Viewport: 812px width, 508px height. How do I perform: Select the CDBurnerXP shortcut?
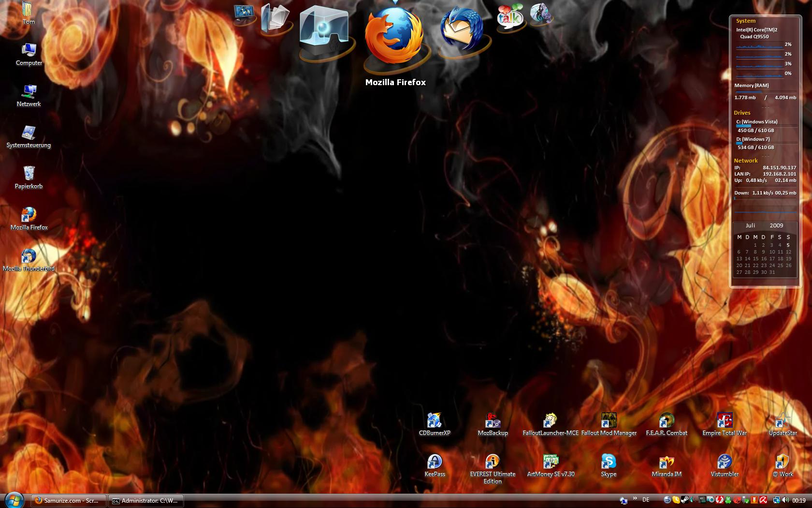[435, 424]
